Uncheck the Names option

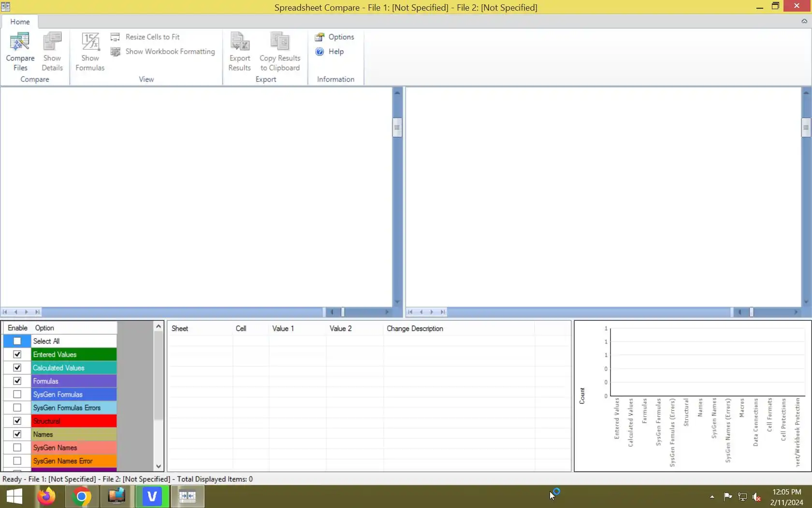click(17, 434)
